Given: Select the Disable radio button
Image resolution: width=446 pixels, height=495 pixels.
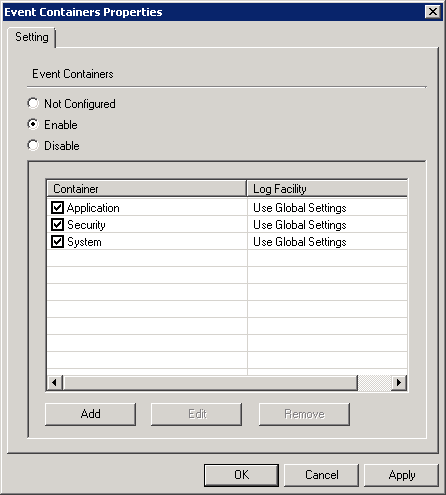Looking at the screenshot, I should 33,146.
